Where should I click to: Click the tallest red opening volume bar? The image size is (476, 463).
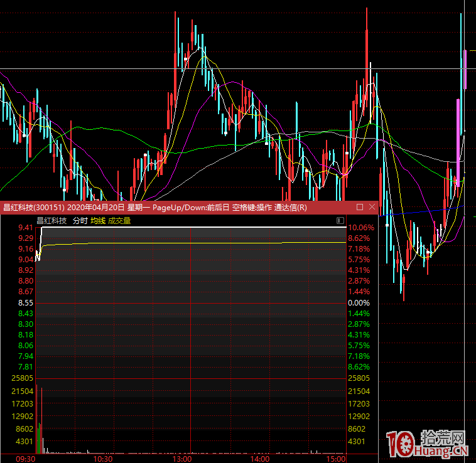[36, 418]
